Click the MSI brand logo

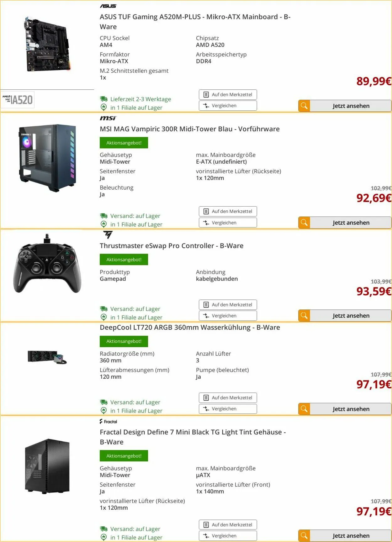click(108, 118)
